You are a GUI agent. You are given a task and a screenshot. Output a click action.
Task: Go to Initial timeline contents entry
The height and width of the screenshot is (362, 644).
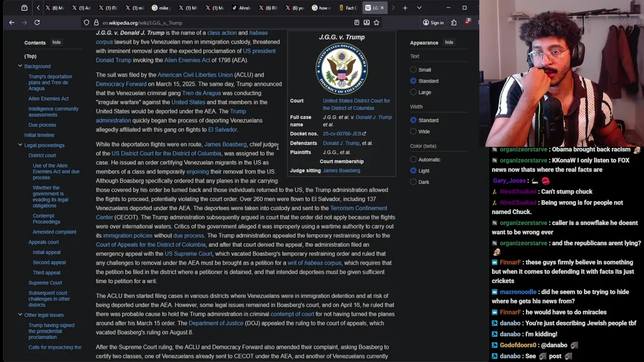click(x=39, y=135)
